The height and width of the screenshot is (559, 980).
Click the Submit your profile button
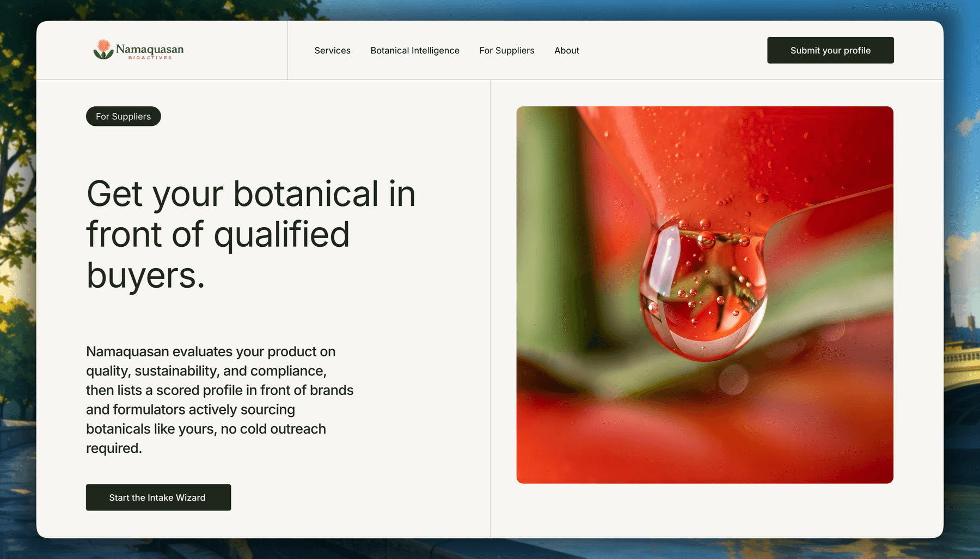coord(830,50)
